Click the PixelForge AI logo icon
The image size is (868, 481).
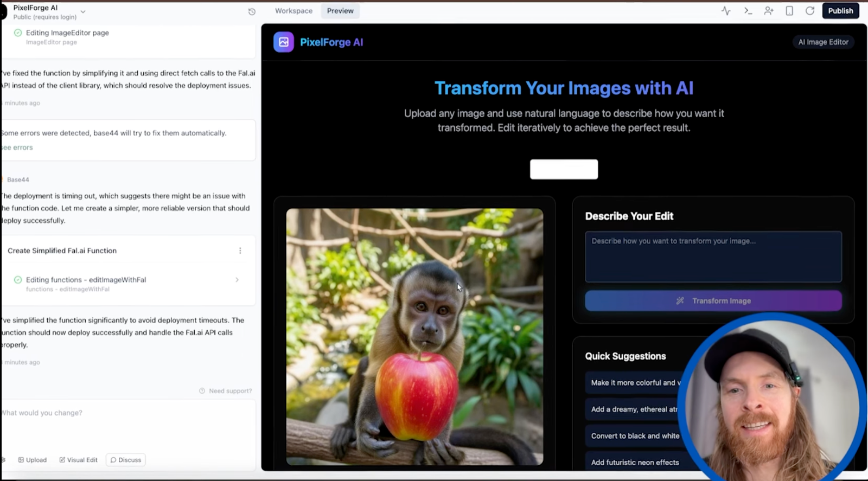(x=283, y=42)
